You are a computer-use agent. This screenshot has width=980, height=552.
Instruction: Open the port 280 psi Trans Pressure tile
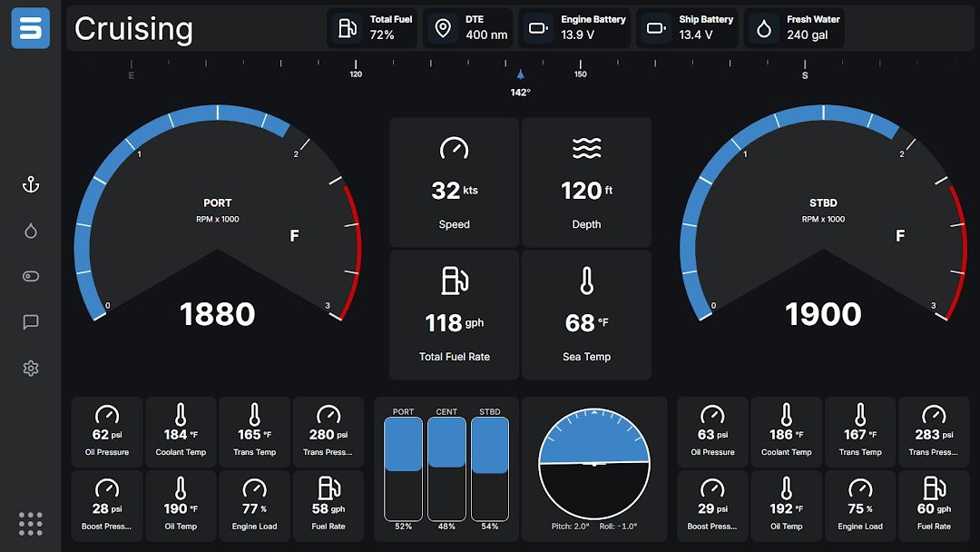(328, 432)
